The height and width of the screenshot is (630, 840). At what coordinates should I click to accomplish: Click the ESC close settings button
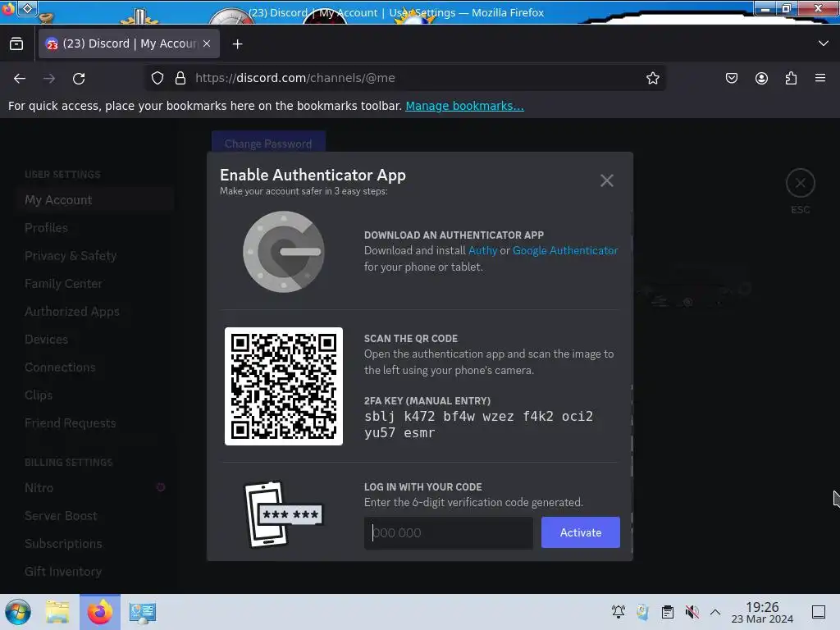click(x=801, y=184)
